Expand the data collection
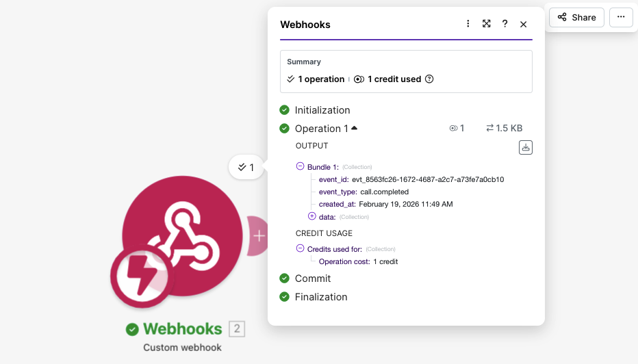Image resolution: width=638 pixels, height=364 pixels. pyautogui.click(x=312, y=216)
